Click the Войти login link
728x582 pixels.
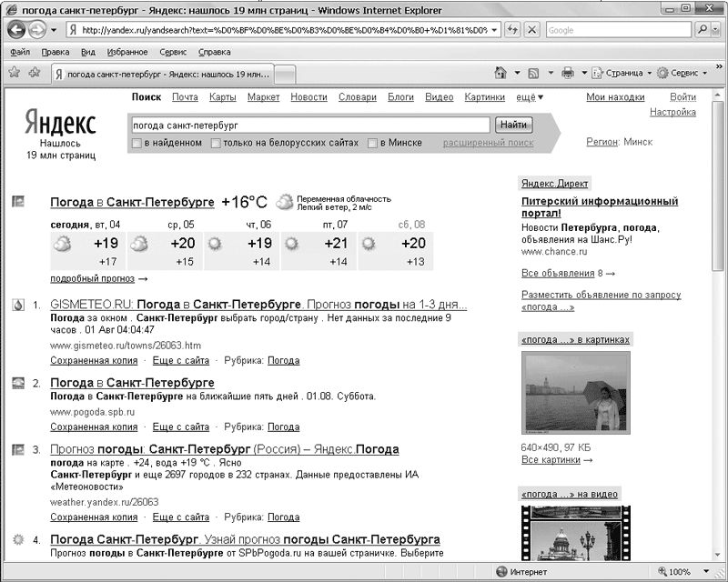click(x=682, y=97)
